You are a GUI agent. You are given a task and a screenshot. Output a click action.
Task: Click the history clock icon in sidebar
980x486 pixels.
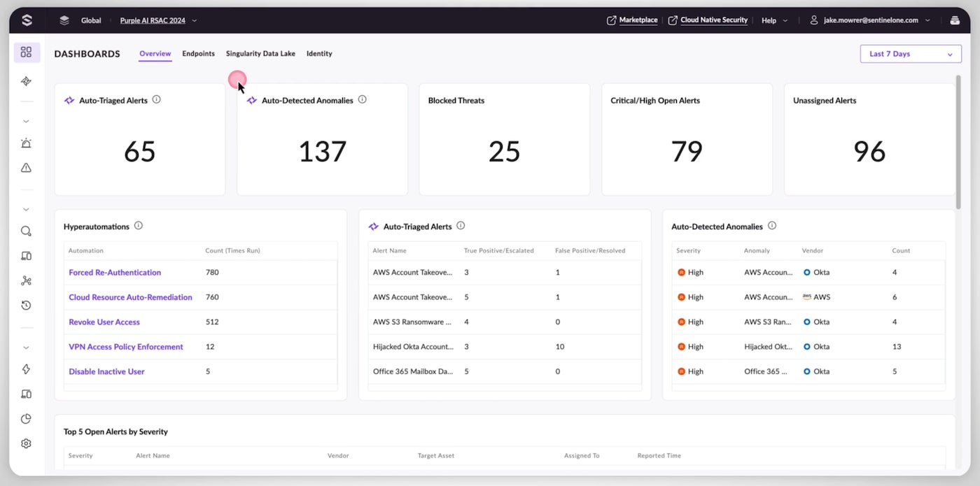pos(26,306)
